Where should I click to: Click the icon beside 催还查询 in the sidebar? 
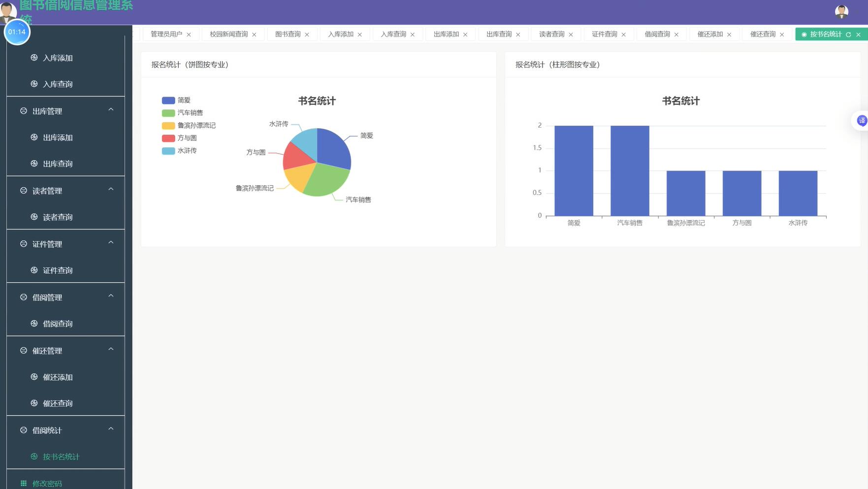(x=34, y=403)
